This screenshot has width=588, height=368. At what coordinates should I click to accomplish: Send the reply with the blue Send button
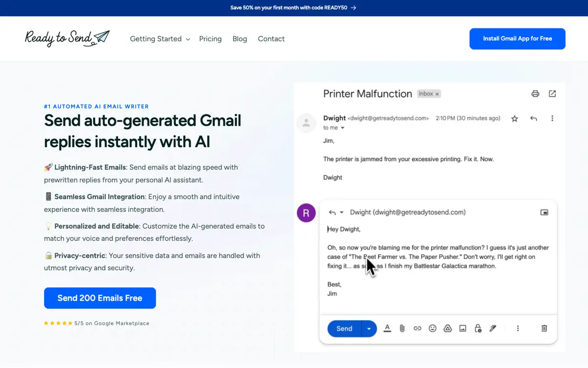[344, 329]
